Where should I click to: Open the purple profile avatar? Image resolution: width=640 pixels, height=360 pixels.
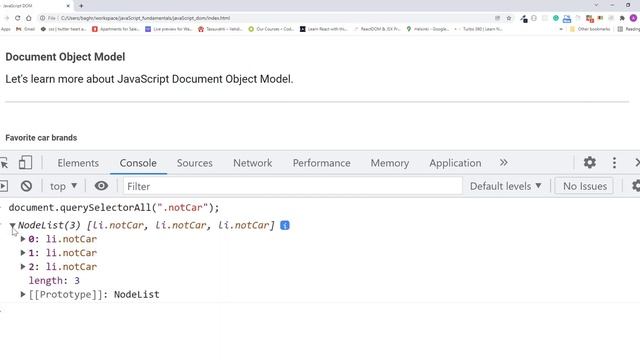tap(633, 18)
